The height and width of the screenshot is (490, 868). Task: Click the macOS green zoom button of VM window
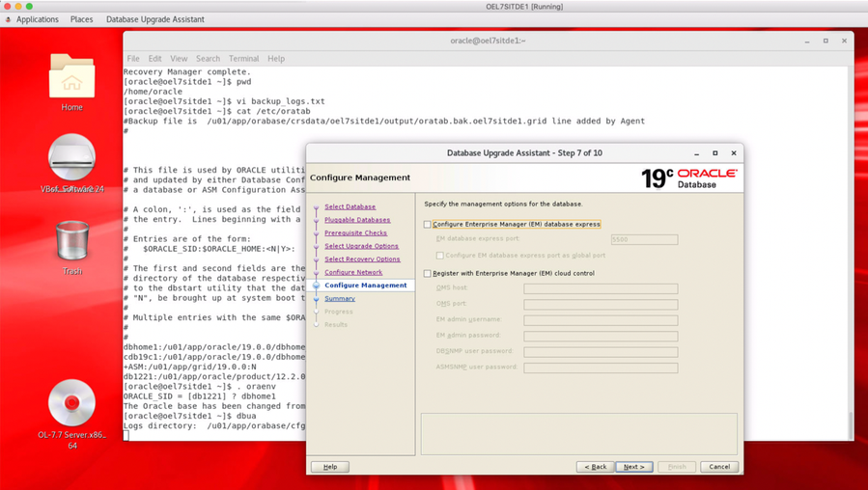tap(29, 6)
